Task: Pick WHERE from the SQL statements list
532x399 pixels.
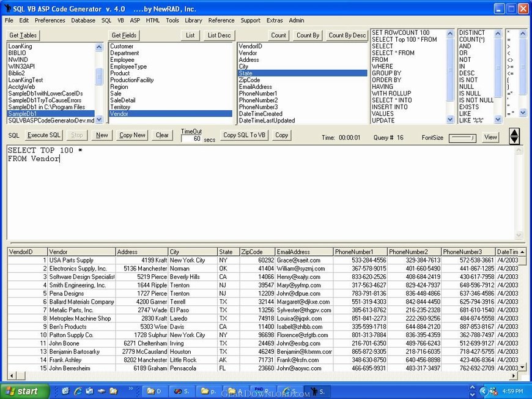Action: [x=382, y=67]
